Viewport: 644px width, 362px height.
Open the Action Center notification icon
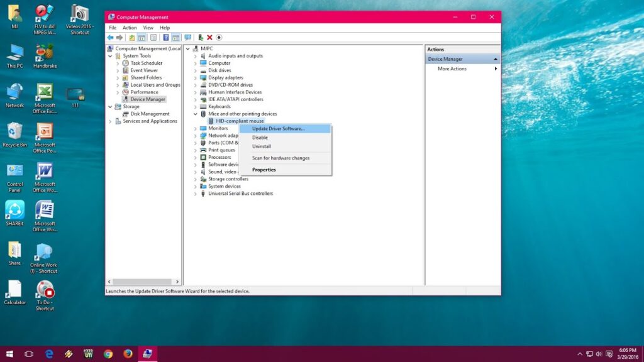(x=609, y=354)
